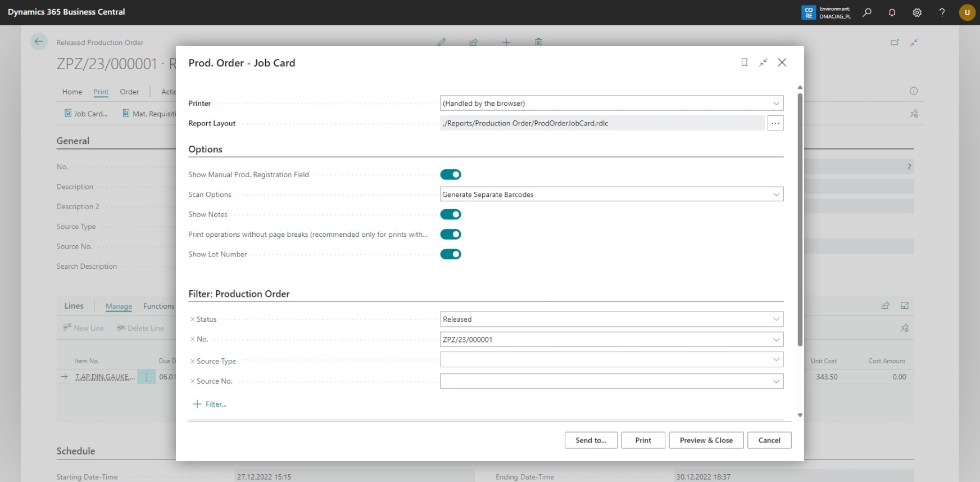Click the plus new record icon

(506, 42)
